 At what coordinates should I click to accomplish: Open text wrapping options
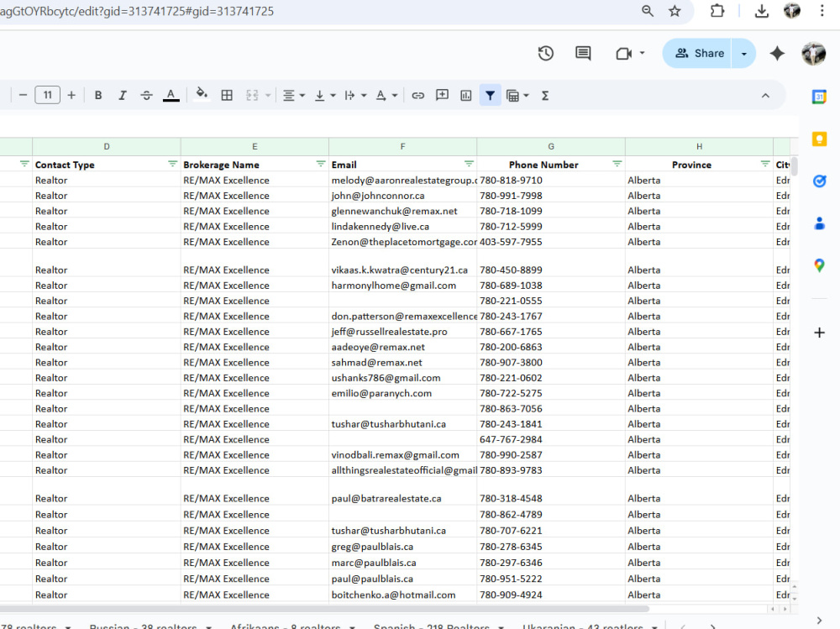tap(355, 96)
